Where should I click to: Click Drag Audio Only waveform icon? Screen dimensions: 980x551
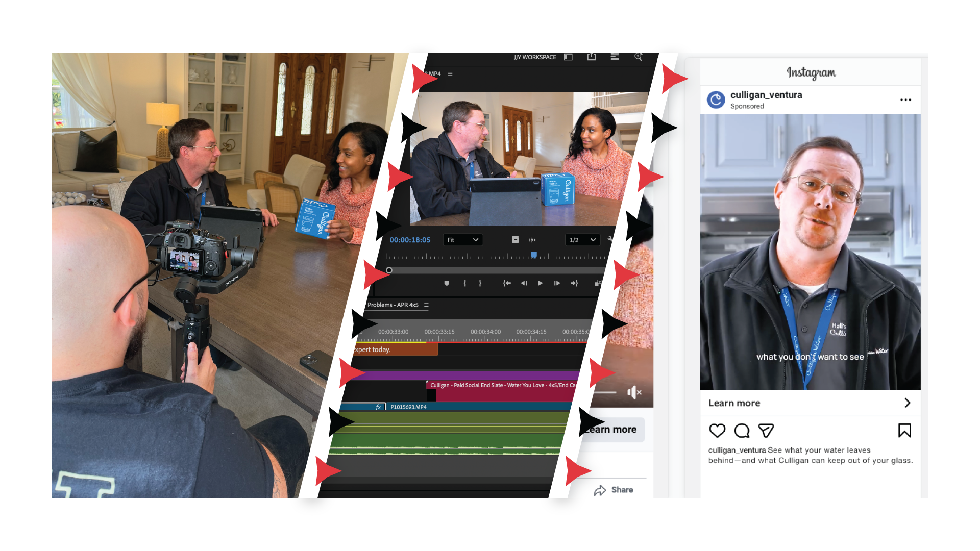tap(532, 240)
